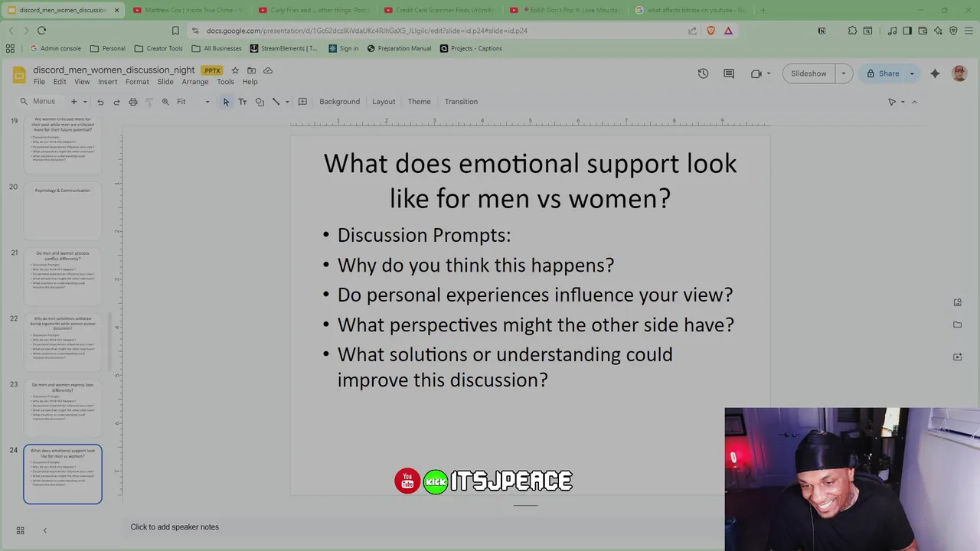Click the Google account avatar

[959, 73]
